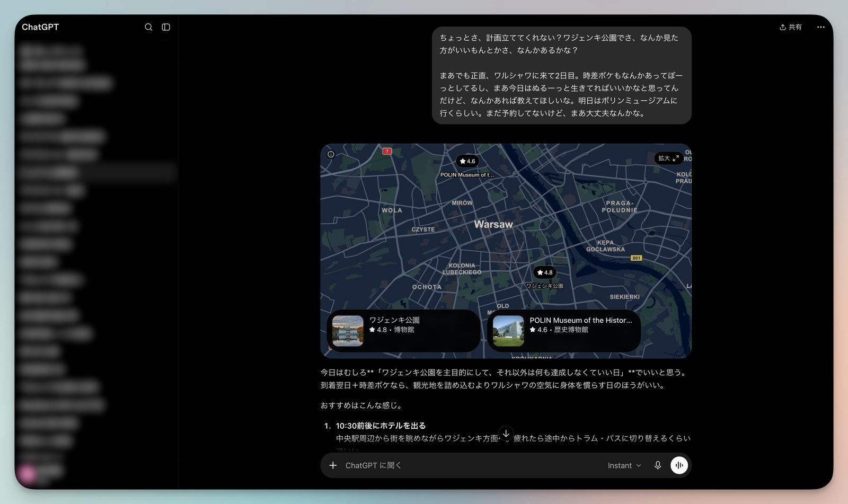
Task: Click the SIEKIERKI district label
Action: click(624, 297)
